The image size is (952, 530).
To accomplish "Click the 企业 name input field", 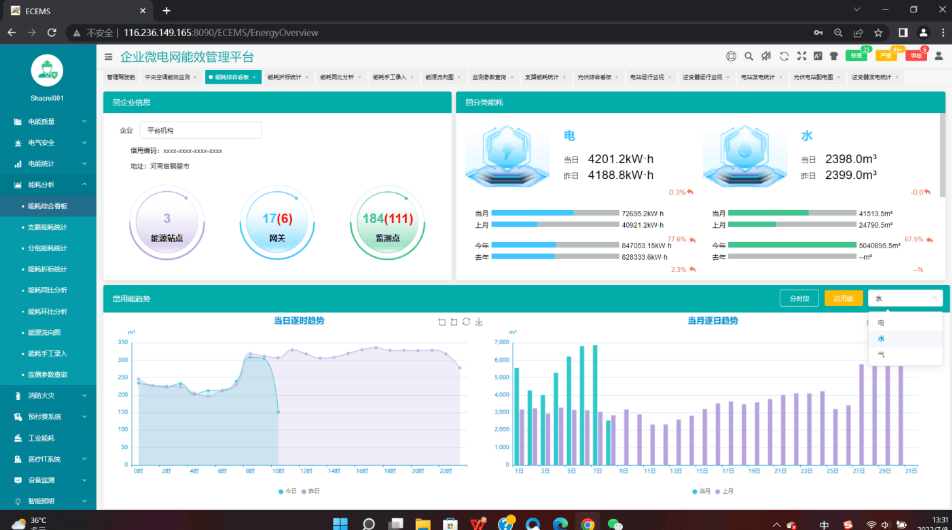I will 200,130.
